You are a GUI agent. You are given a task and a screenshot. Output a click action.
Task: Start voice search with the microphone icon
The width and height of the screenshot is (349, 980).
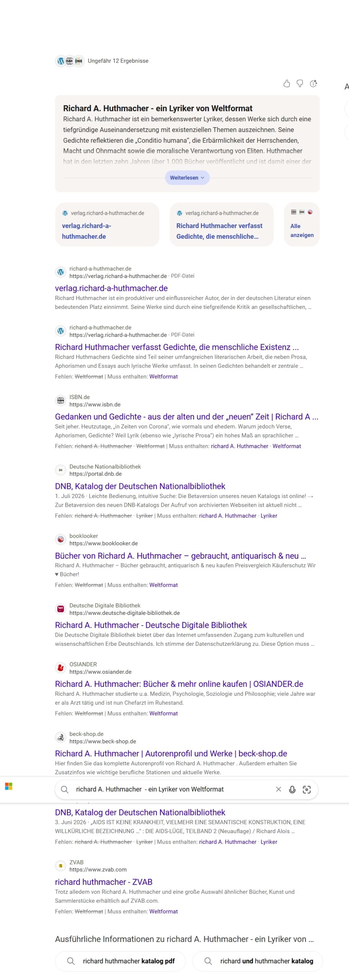click(292, 789)
